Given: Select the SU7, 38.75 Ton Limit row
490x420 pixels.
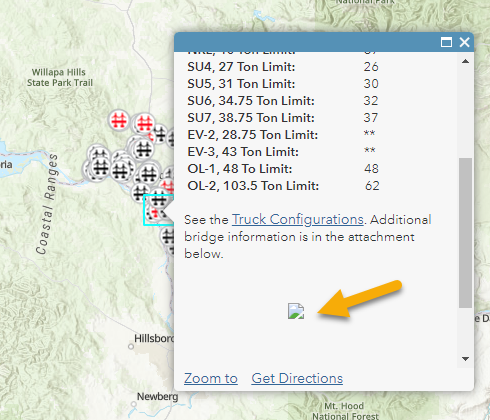Looking at the screenshot, I should click(x=283, y=118).
